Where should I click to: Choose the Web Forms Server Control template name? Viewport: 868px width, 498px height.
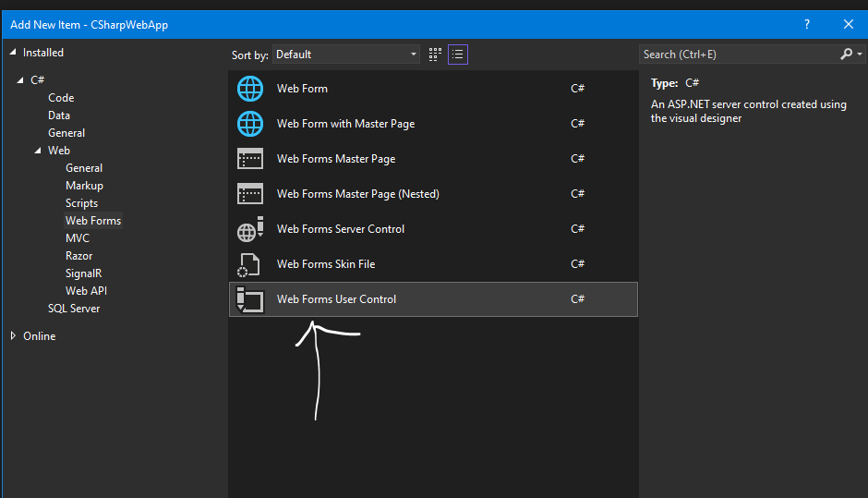click(341, 229)
